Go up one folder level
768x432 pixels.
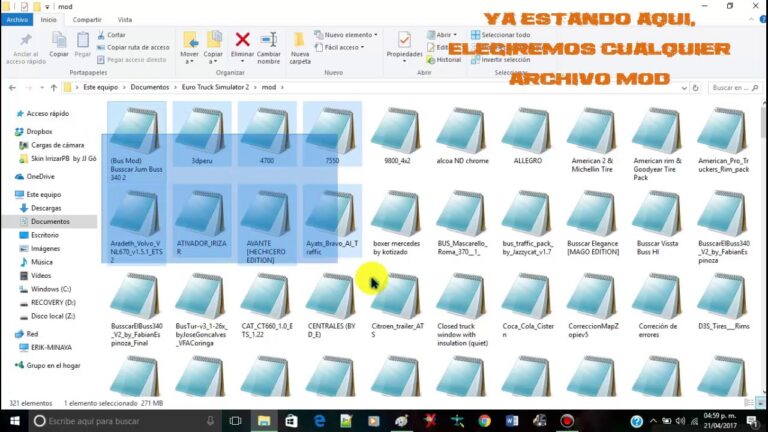pos(54,88)
